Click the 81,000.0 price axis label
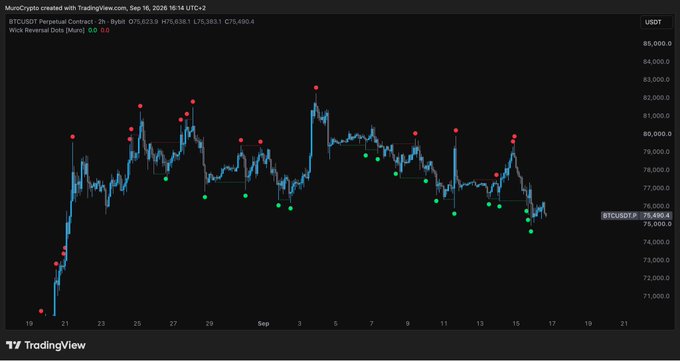Viewport: 680px width, 361px height. [657, 116]
